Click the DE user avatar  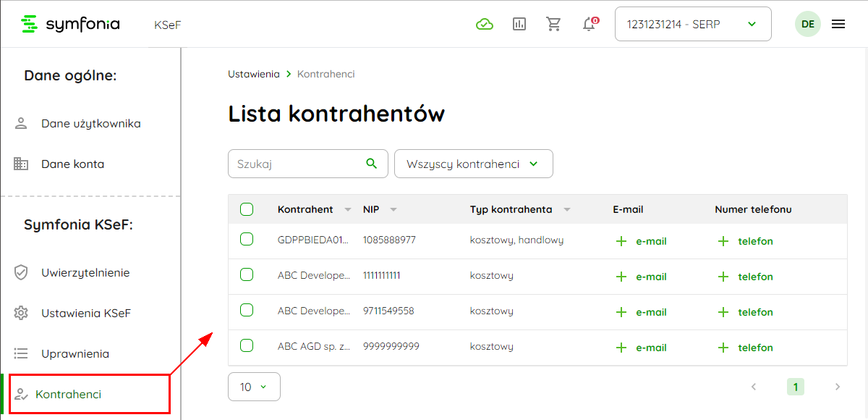(808, 24)
